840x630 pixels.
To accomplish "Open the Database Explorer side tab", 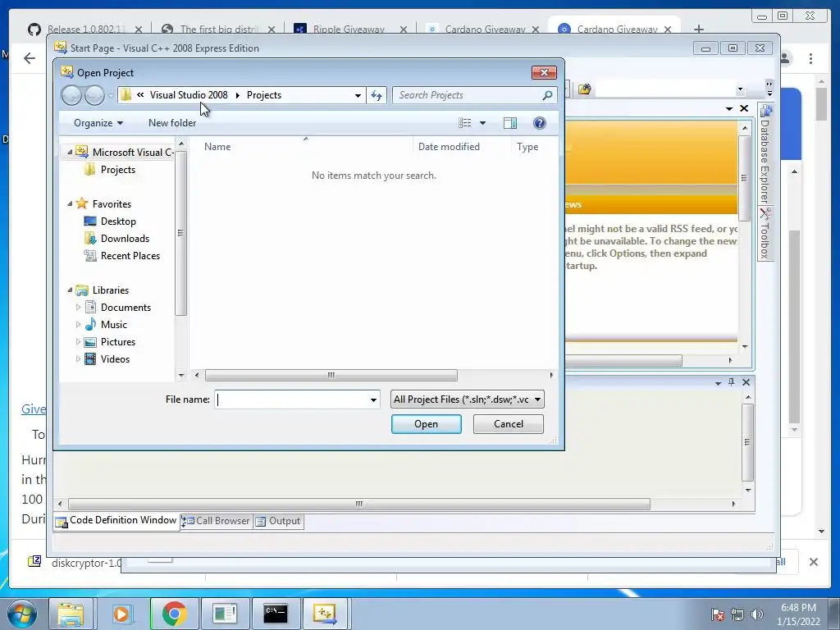I will 765,155.
